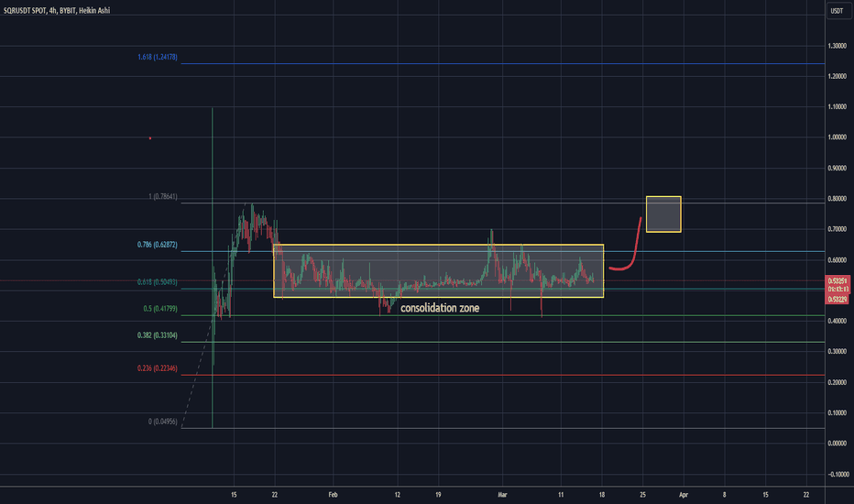Click the 0.20000 price axis label
854x504 pixels.
click(838, 382)
